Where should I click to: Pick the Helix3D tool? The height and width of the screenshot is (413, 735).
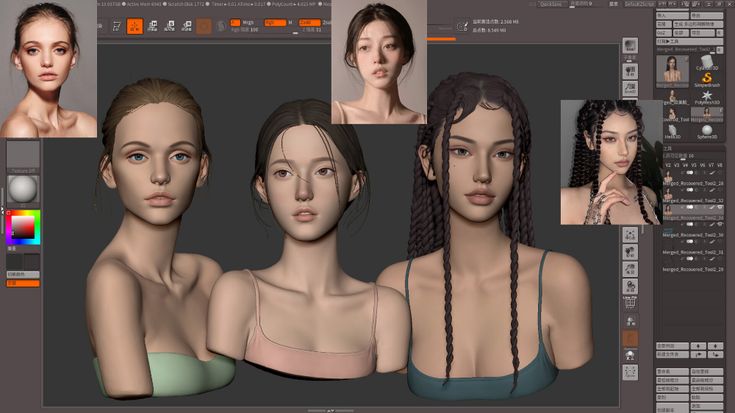(672, 131)
